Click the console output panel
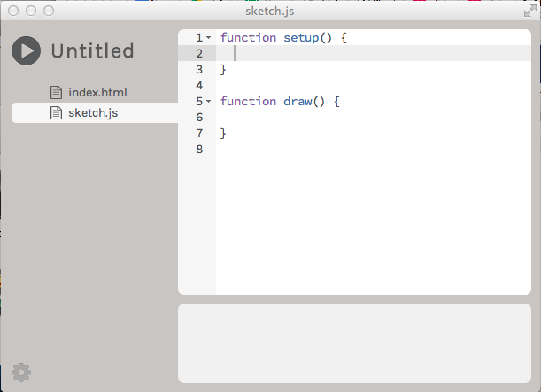The image size is (541, 392). 354,343
